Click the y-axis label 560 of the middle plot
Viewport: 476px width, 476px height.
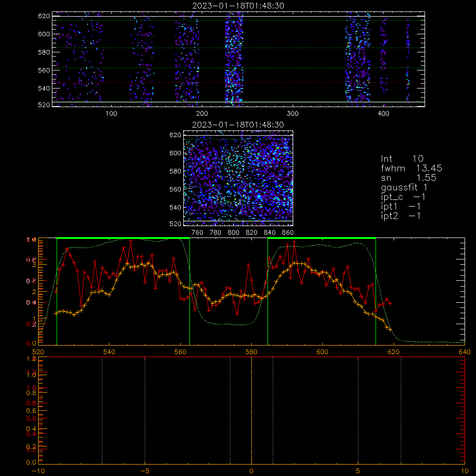click(175, 189)
